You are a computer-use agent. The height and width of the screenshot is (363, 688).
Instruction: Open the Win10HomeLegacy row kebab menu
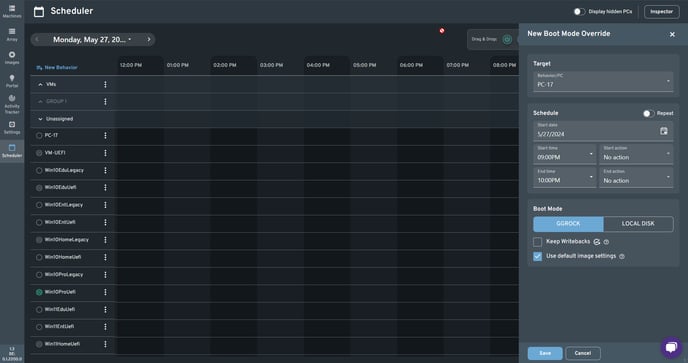(105, 240)
